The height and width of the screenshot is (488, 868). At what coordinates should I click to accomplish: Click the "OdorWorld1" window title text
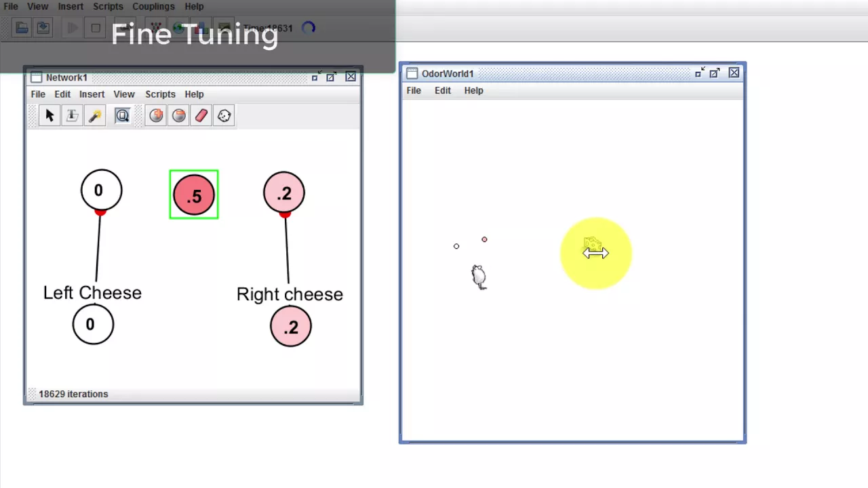[448, 73]
